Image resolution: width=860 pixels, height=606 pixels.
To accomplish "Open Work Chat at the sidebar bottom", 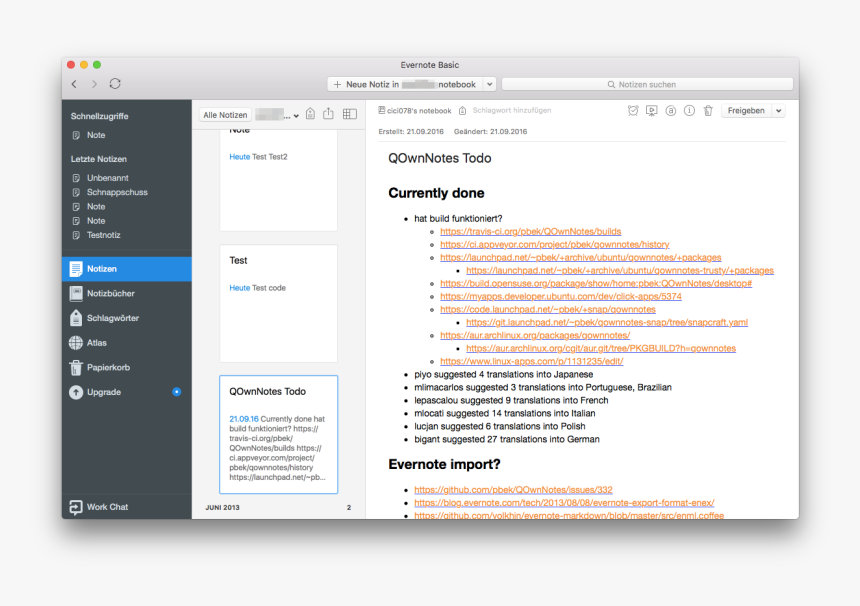I will 106,507.
